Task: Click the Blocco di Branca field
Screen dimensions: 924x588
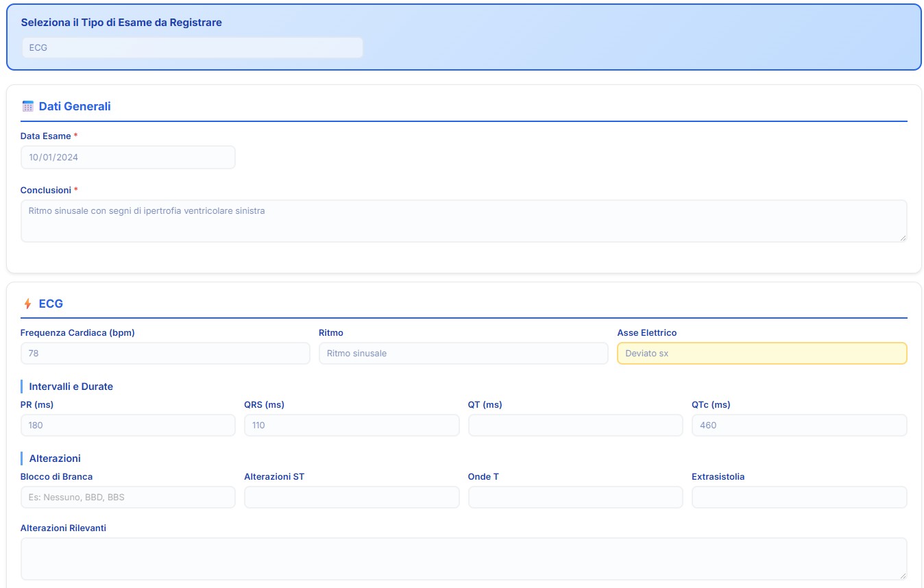Action: pyautogui.click(x=127, y=497)
